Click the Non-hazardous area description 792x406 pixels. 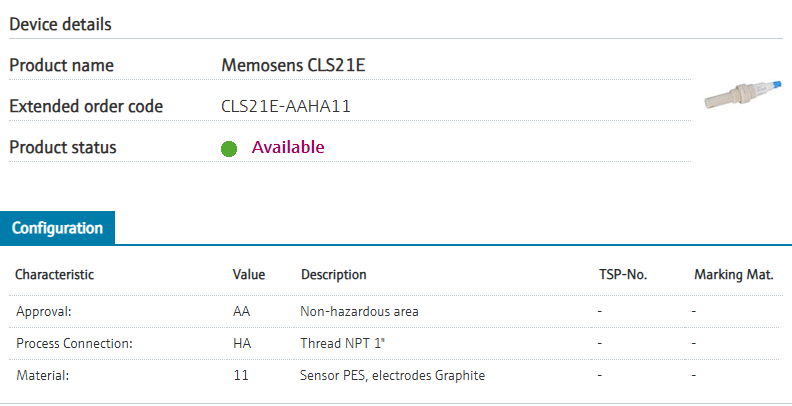click(x=359, y=311)
